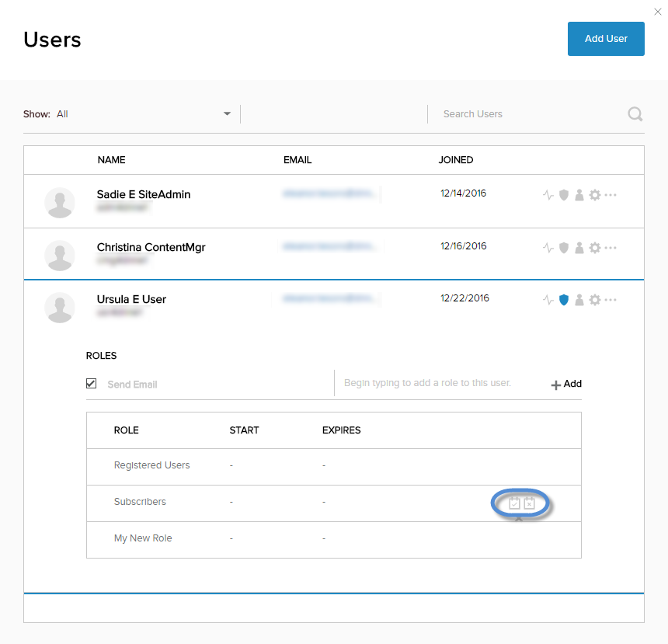The height and width of the screenshot is (644, 668).
Task: Select Registered Users role link
Action: 151,465
